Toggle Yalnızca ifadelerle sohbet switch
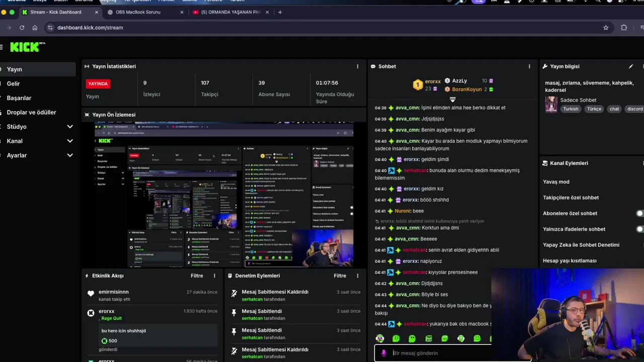 click(x=639, y=229)
